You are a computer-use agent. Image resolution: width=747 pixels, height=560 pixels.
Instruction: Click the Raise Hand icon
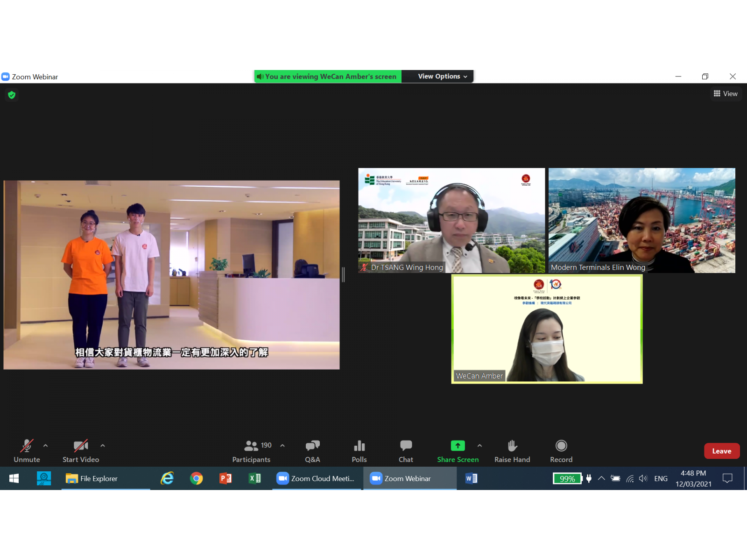coord(512,446)
